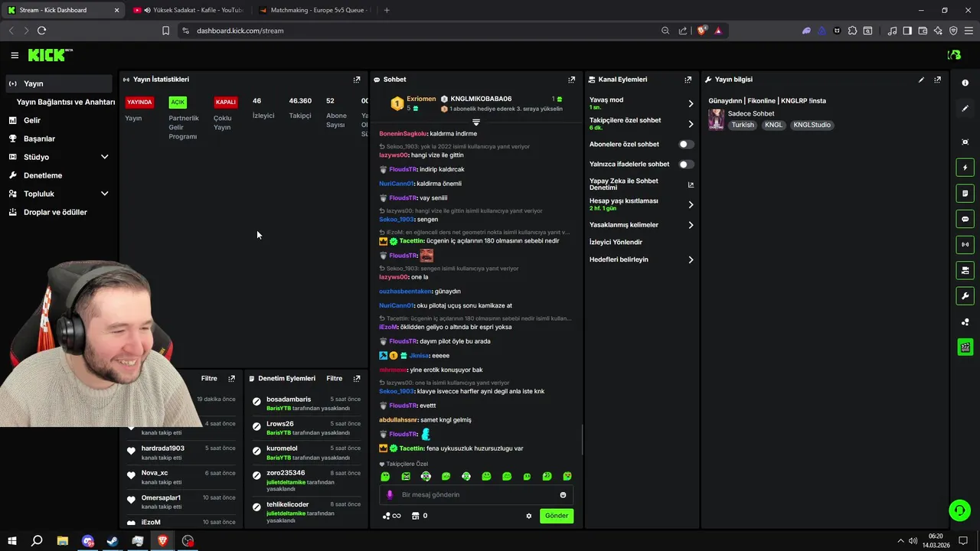Collapse the pinned leaderboard in chat
This screenshot has width=980, height=551.
pos(476,122)
